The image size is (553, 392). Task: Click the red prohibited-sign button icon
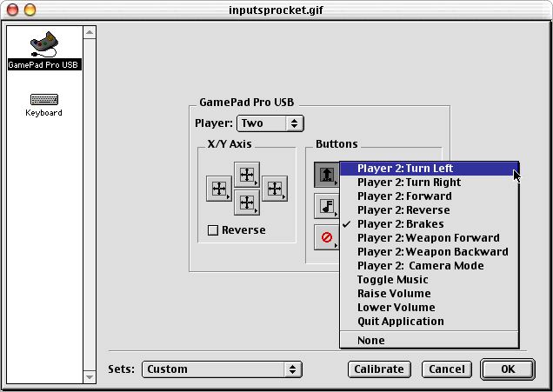[x=327, y=237]
